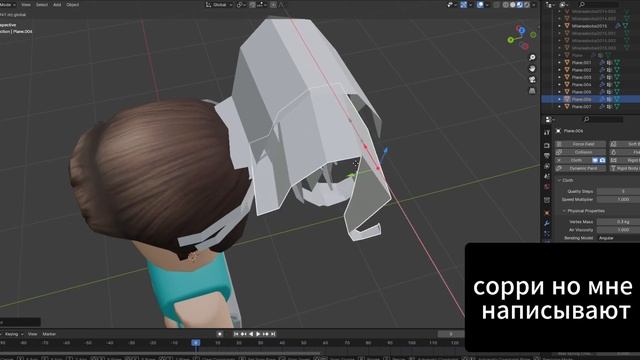Play the animation forward
The height and width of the screenshot is (360, 640).
[x=258, y=334]
